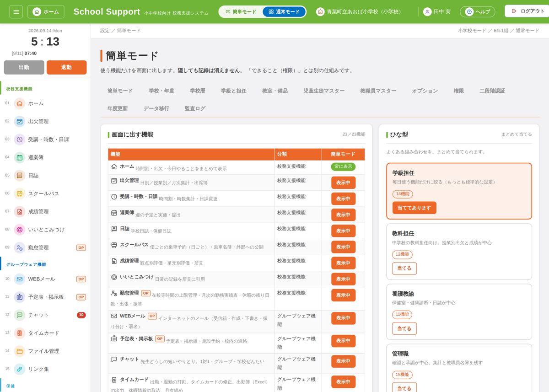549x392 pixels.
Task: Open 予定表・掲示板 in the sidebar
Action: point(45,297)
